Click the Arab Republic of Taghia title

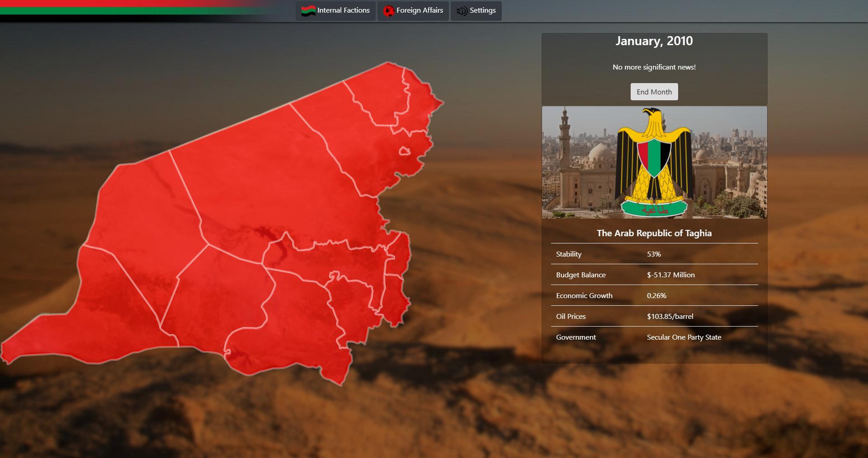pos(654,233)
